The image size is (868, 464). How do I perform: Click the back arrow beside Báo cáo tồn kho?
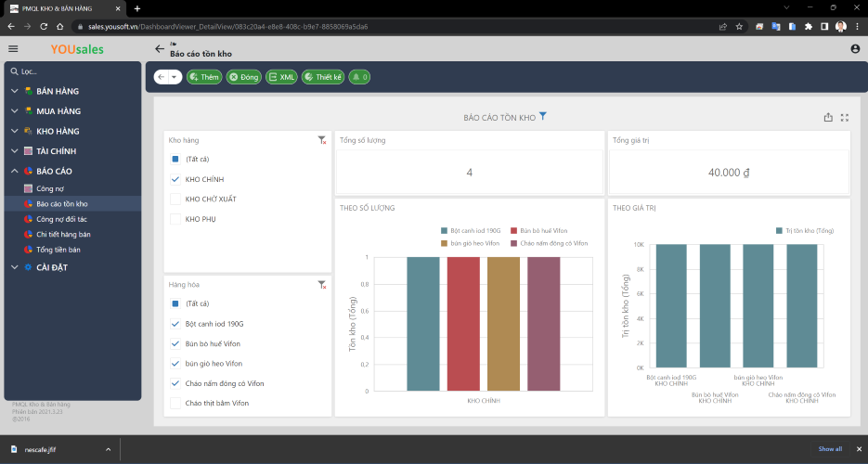(160, 49)
